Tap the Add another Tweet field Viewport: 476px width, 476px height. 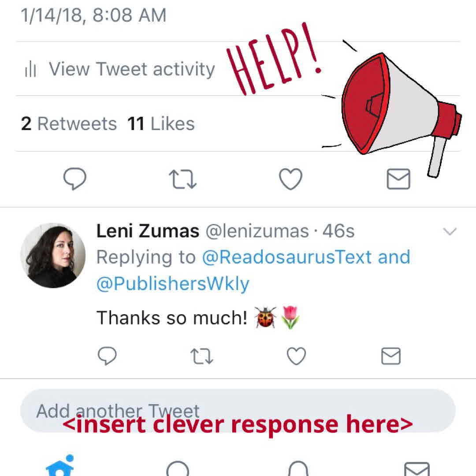tap(238, 411)
